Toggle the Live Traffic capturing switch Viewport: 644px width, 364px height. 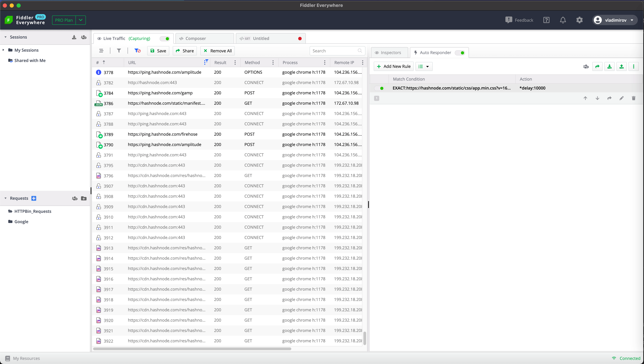tap(165, 39)
